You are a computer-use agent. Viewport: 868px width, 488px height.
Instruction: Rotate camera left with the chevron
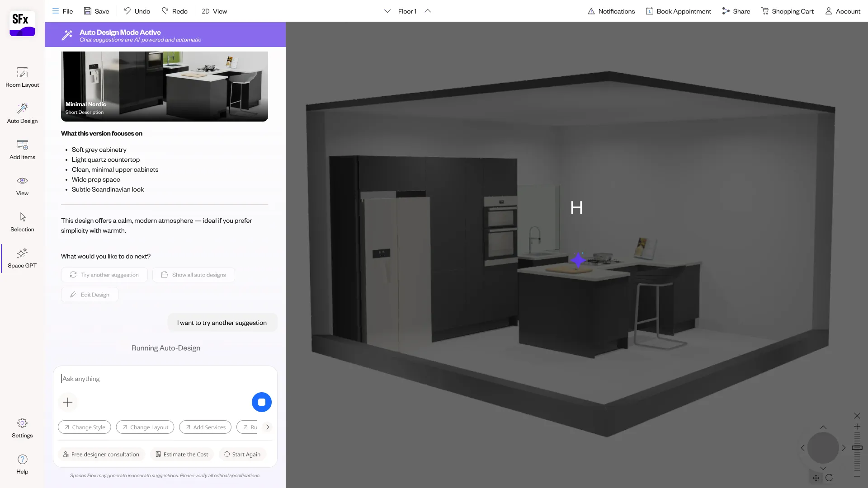click(803, 448)
